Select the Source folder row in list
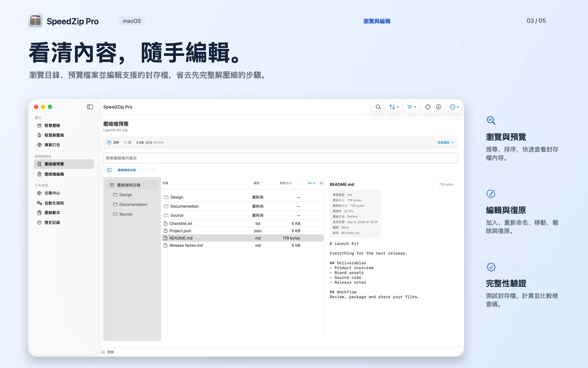588x368 pixels. (x=243, y=215)
